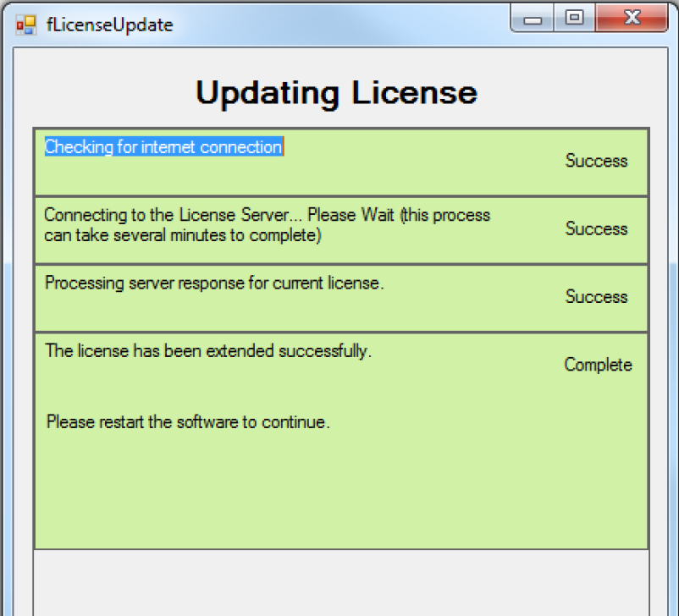Click the Complete status label
Image resolution: width=679 pixels, height=616 pixels.
tap(598, 365)
